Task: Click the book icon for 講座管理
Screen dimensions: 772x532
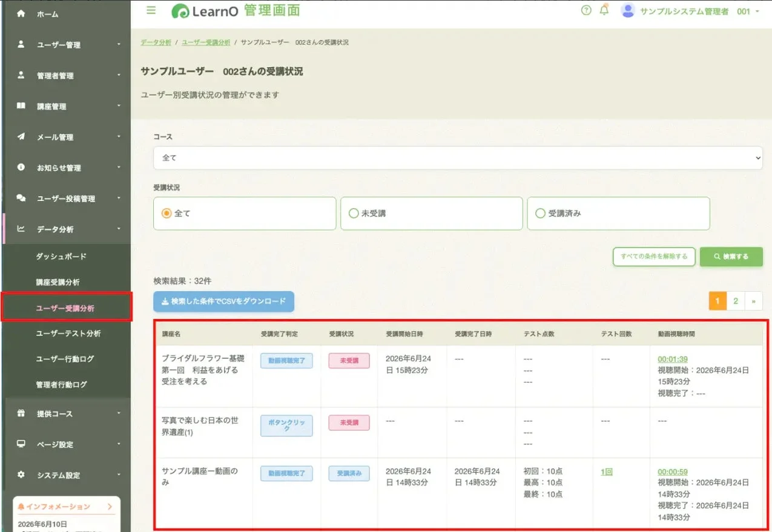Action: coord(21,106)
